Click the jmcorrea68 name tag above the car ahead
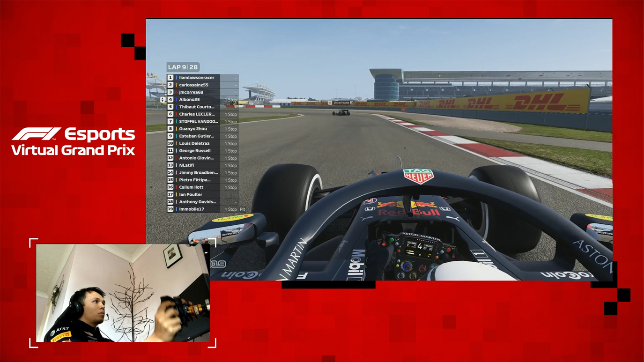Image resolution: width=644 pixels, height=362 pixels. [341, 103]
